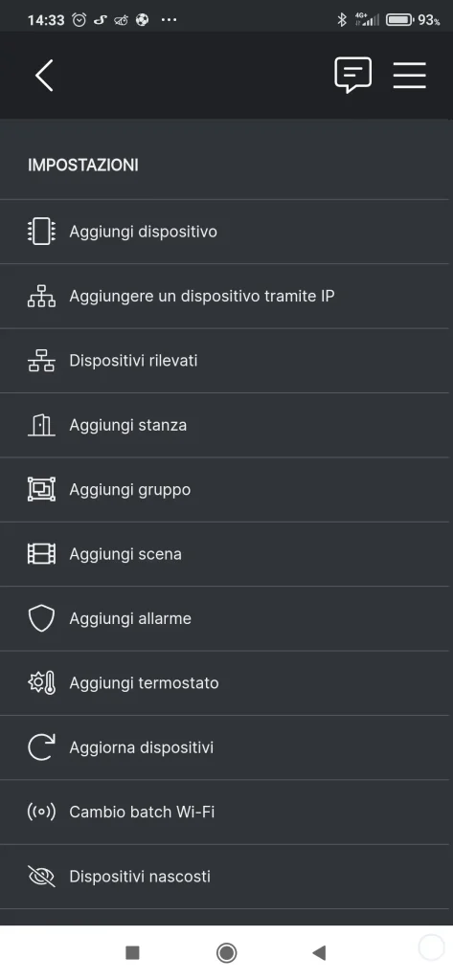Go back using the top-left arrow
Screen dimensions: 453x980
[x=44, y=76]
